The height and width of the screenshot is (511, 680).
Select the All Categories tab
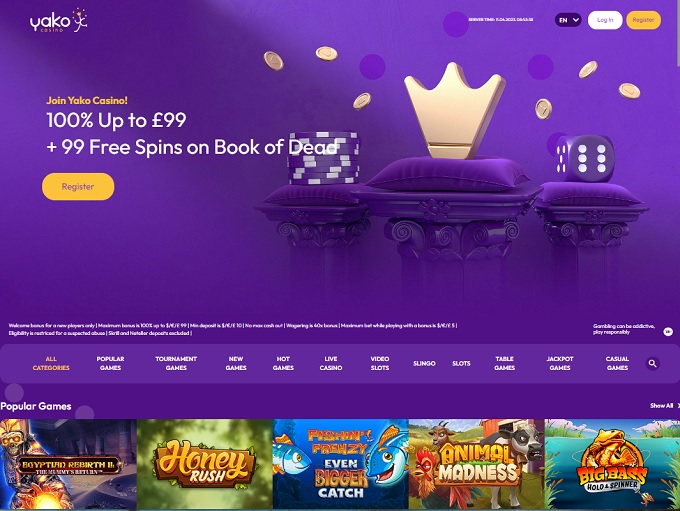(x=51, y=363)
